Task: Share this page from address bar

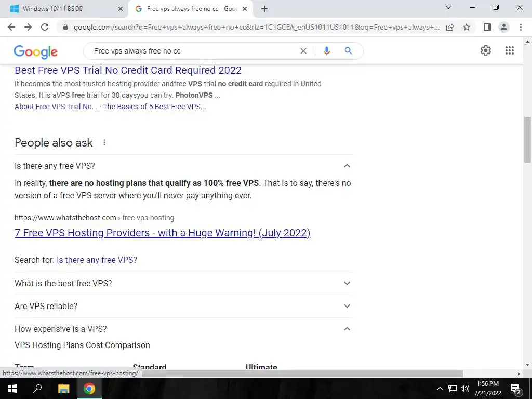Action: 450,27
